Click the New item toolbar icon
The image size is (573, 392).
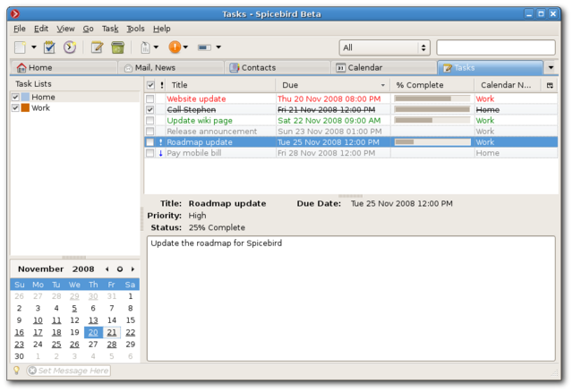point(21,47)
